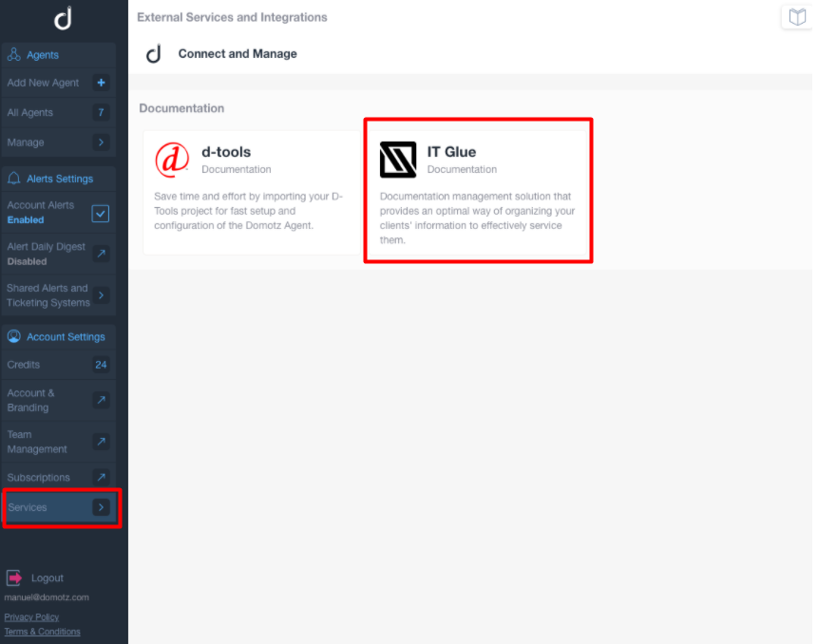Image resolution: width=818 pixels, height=644 pixels.
Task: Open the Privacy Policy link
Action: (x=30, y=616)
